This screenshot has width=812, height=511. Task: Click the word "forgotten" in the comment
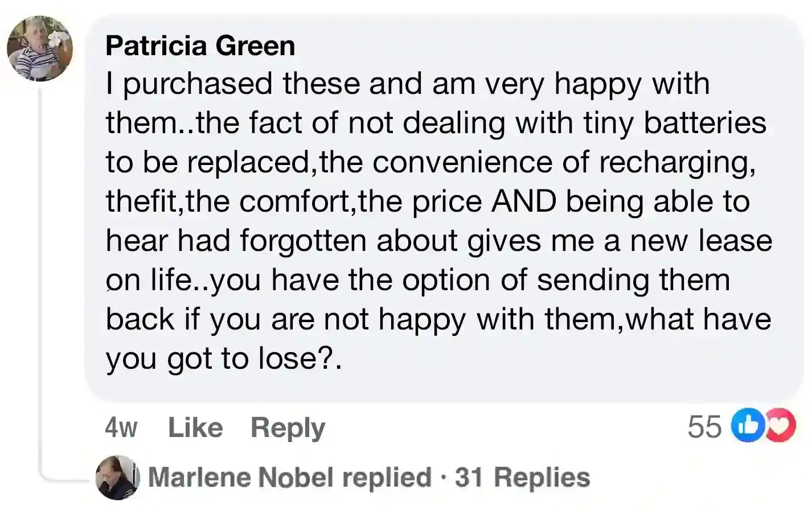click(x=302, y=241)
